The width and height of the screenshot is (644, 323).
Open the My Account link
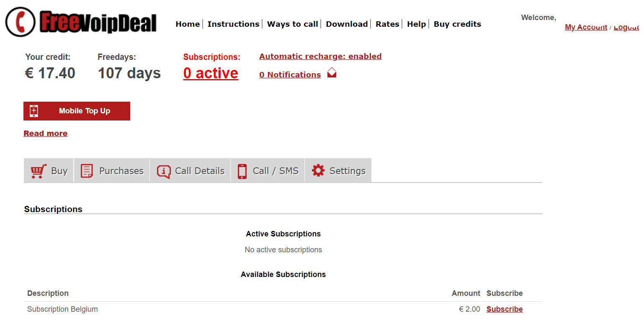click(586, 27)
